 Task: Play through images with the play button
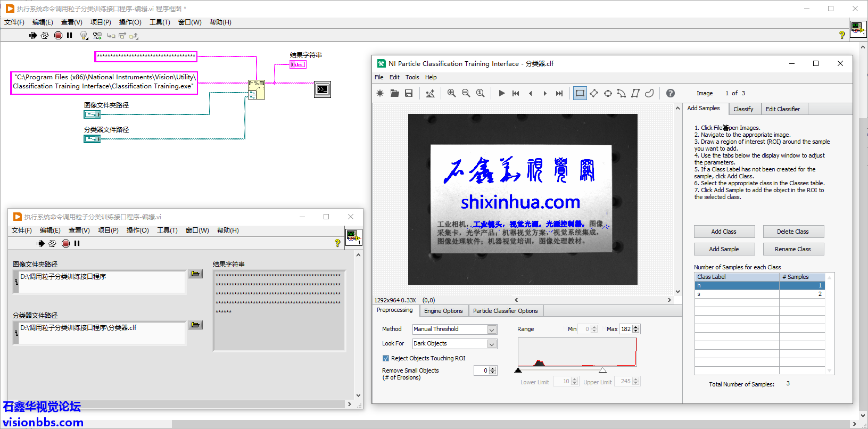(x=501, y=93)
